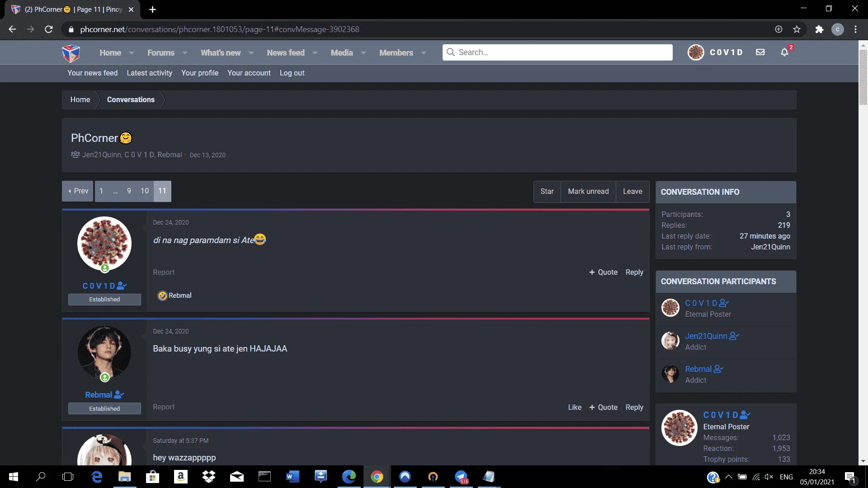Expand the Home menu dropdown arrow
868x488 pixels.
[x=132, y=53]
